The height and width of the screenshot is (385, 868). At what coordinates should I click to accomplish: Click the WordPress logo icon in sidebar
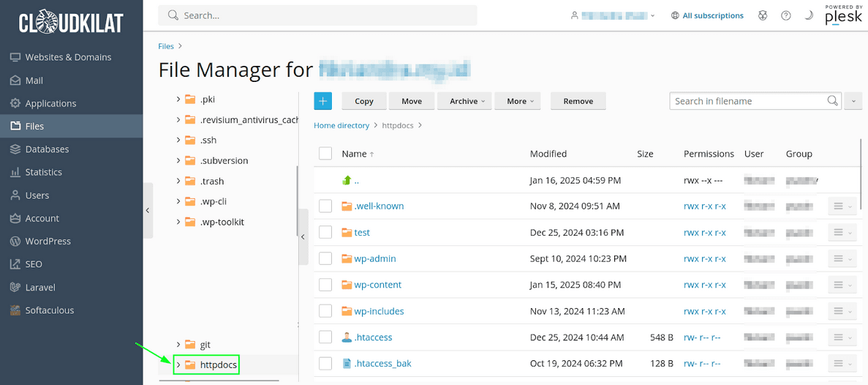point(15,241)
